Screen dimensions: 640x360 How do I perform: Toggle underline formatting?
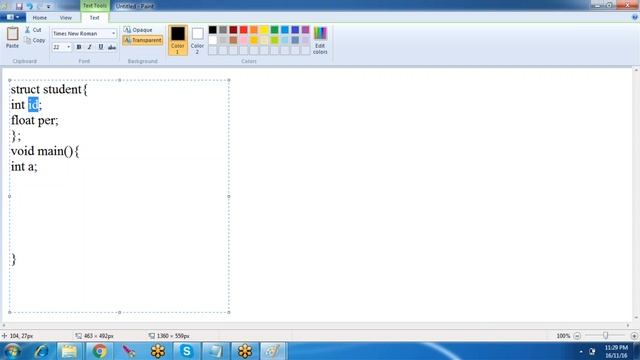[101, 47]
